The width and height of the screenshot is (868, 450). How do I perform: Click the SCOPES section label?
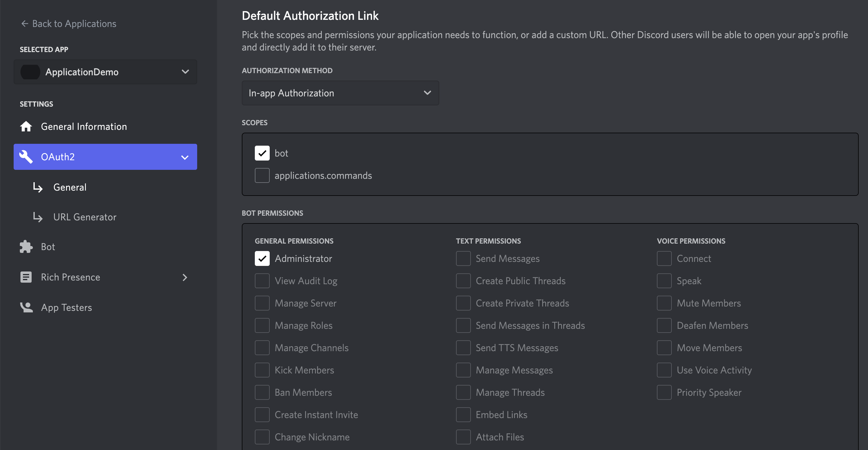tap(255, 123)
